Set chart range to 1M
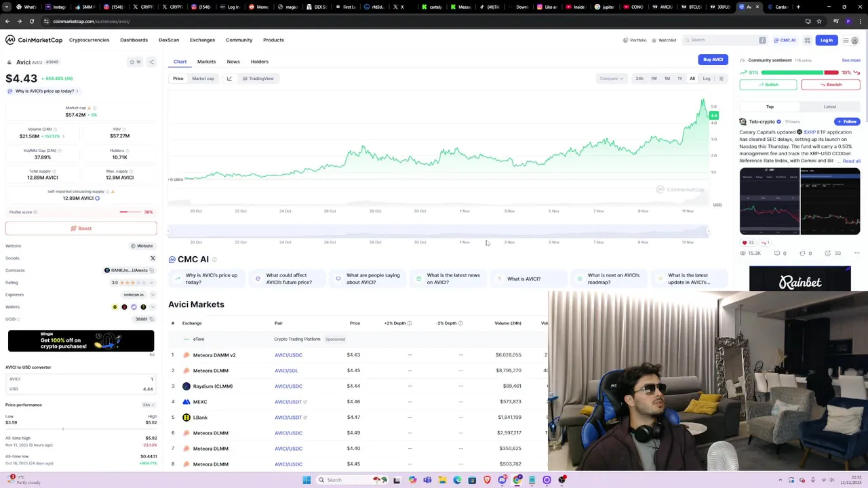Image resolution: width=868 pixels, height=488 pixels. [x=667, y=79]
